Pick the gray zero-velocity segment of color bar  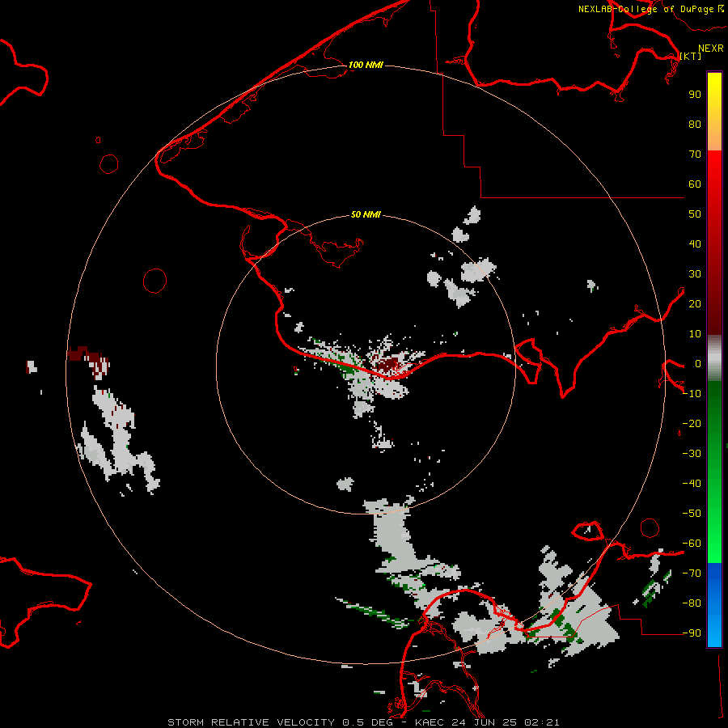(714, 358)
